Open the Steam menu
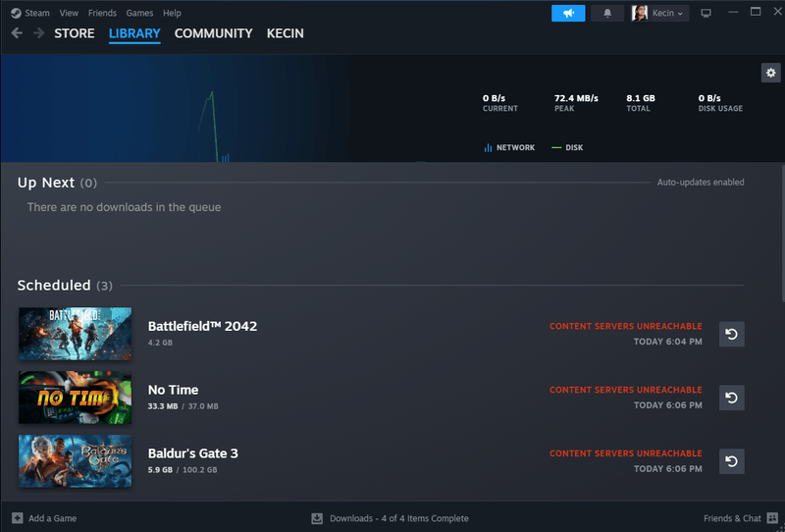 click(x=37, y=13)
